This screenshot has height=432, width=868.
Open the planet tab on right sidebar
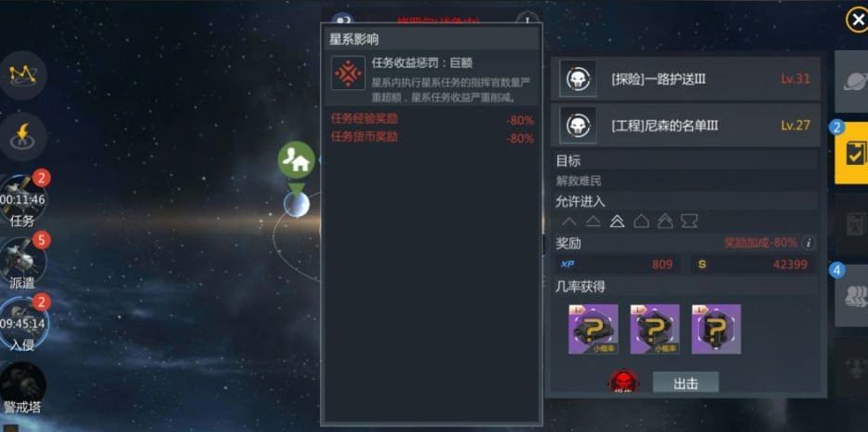[852, 82]
